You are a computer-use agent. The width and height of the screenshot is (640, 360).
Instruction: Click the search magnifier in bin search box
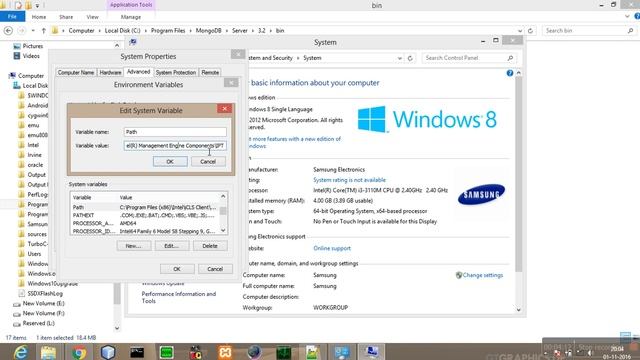click(630, 31)
